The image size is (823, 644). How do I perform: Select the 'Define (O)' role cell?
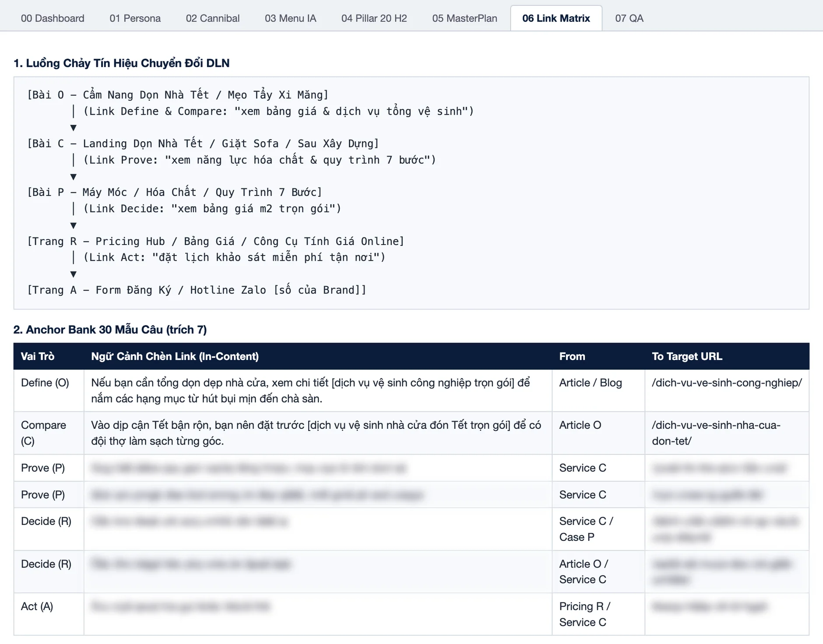[x=49, y=391]
